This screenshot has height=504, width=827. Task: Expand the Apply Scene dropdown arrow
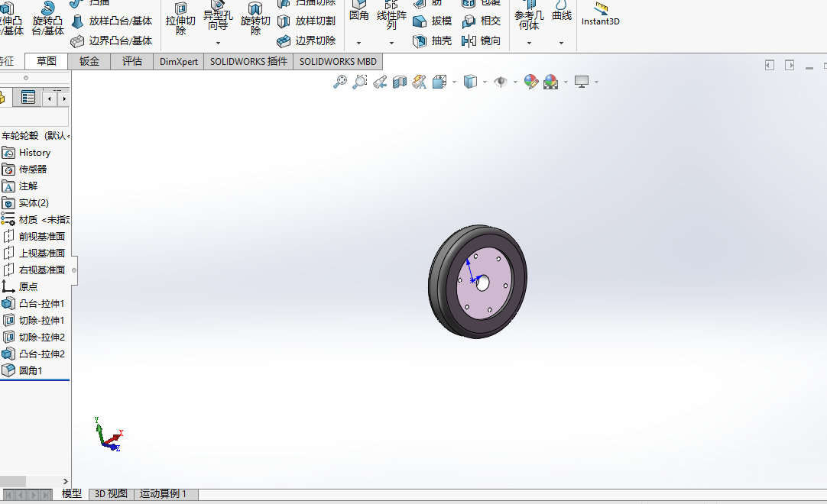tap(566, 82)
